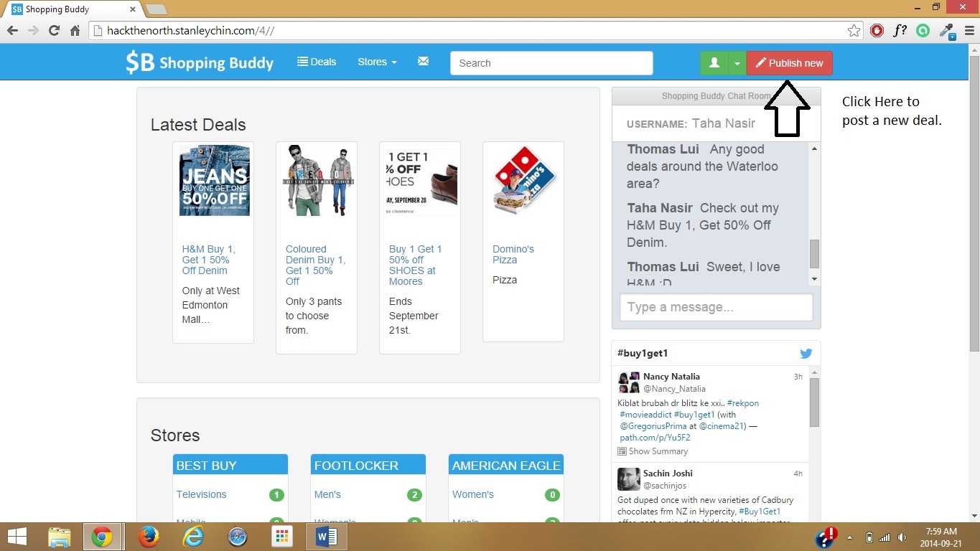Open Coloured Denim Buy 1 deal link
The image size is (980, 551).
[x=315, y=265]
